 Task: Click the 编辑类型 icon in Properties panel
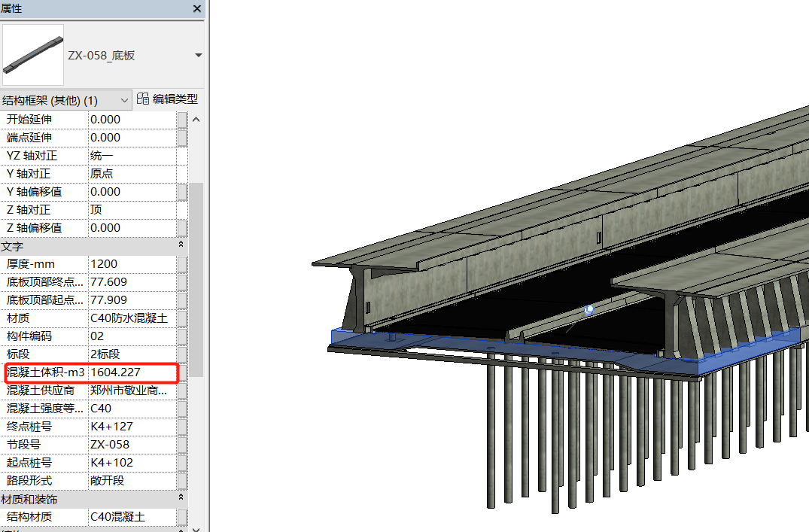coord(143,99)
